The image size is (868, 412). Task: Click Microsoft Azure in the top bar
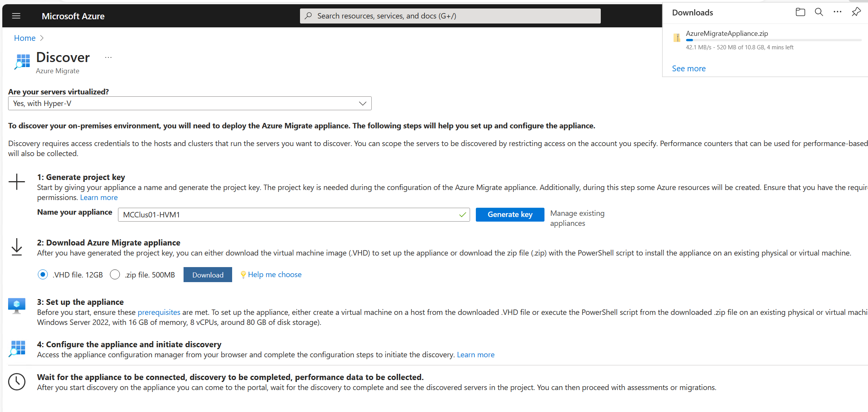point(73,16)
